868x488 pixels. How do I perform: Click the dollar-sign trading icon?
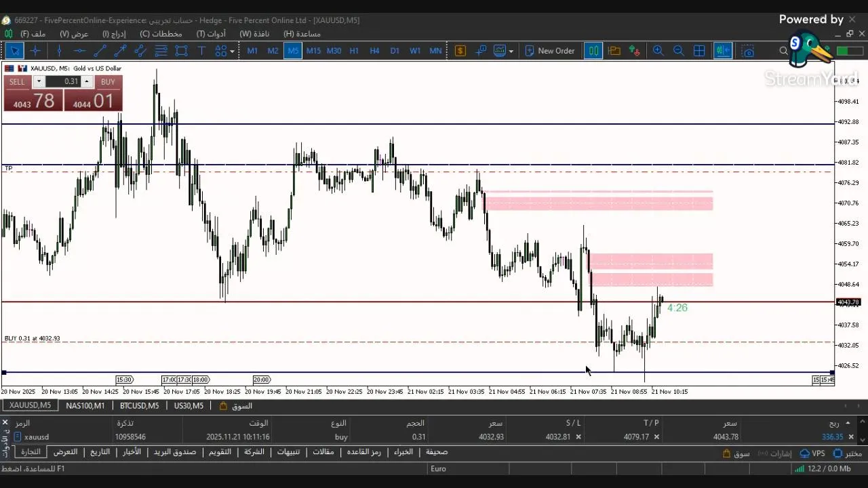460,51
